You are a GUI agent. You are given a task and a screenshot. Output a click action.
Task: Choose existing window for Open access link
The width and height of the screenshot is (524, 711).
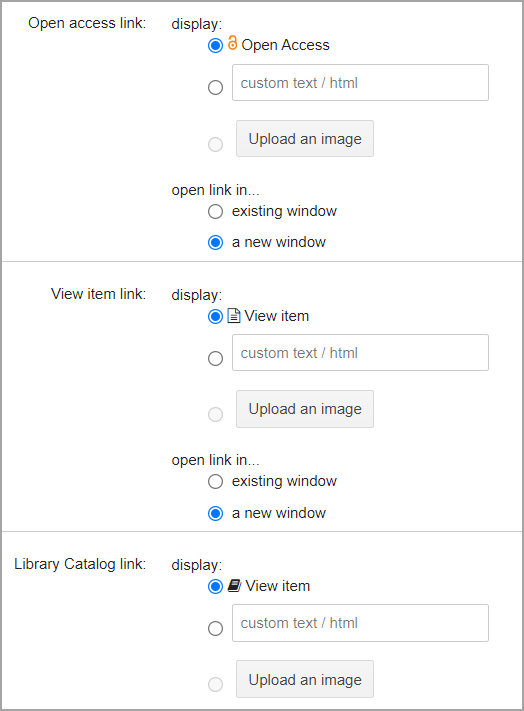point(215,211)
